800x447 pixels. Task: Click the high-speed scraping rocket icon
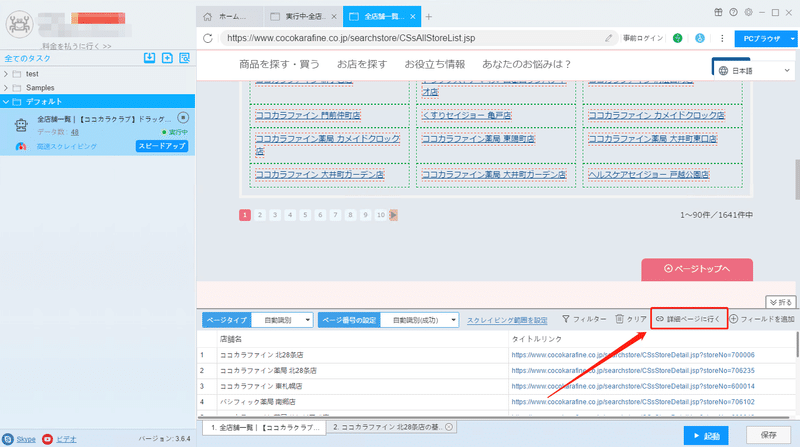pos(21,146)
